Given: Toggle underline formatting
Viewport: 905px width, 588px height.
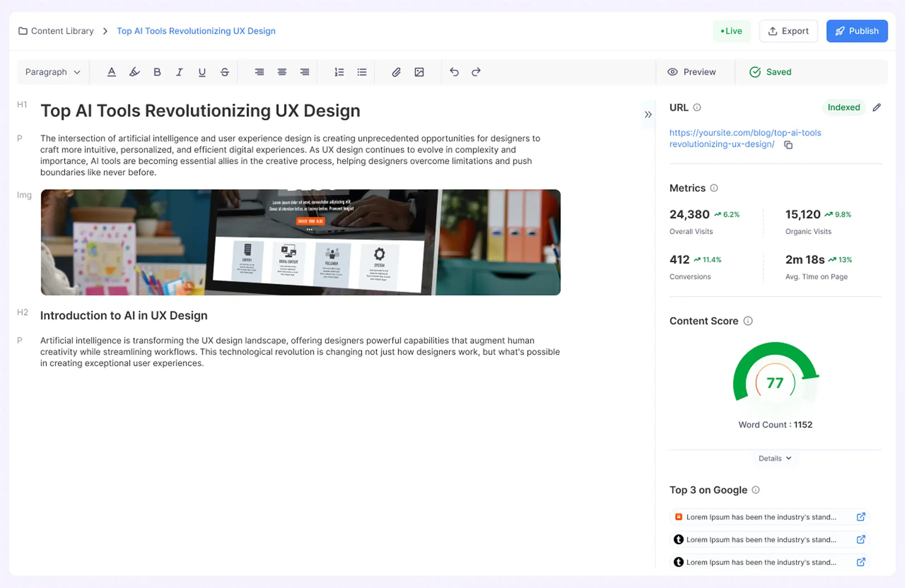Looking at the screenshot, I should coord(202,72).
